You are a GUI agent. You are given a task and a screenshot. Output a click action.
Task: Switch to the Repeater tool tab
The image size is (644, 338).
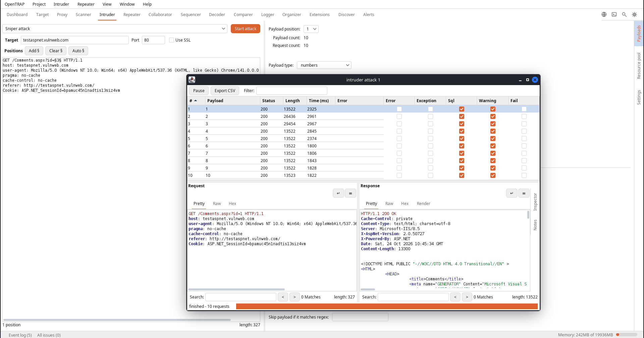132,15
